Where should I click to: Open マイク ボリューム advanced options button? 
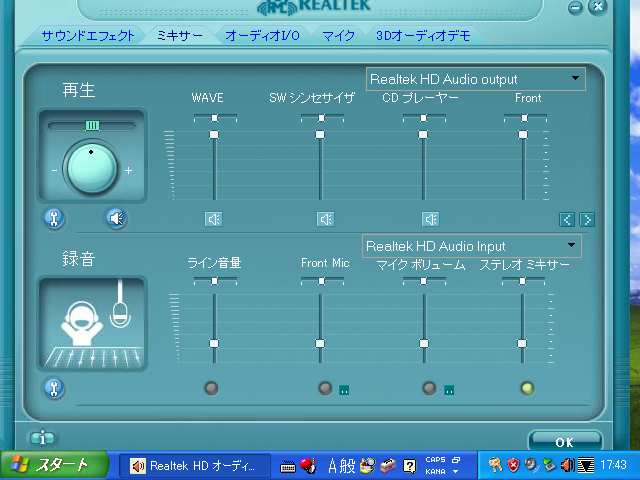[x=449, y=390]
